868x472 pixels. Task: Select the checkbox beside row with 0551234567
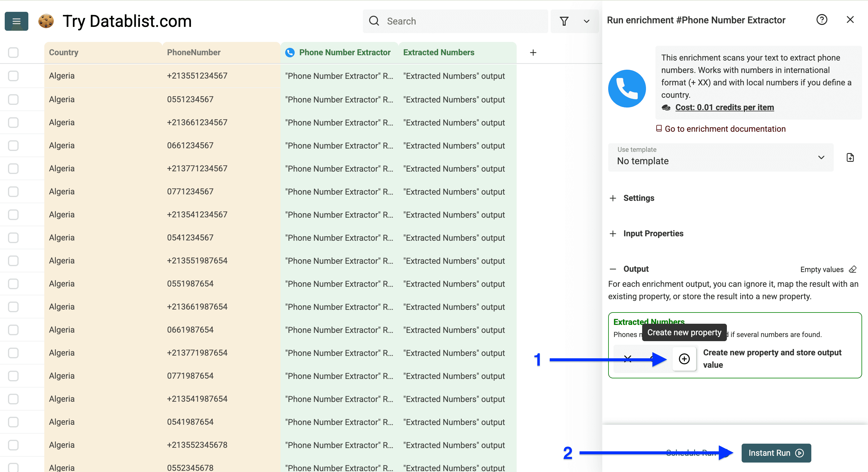pos(13,99)
